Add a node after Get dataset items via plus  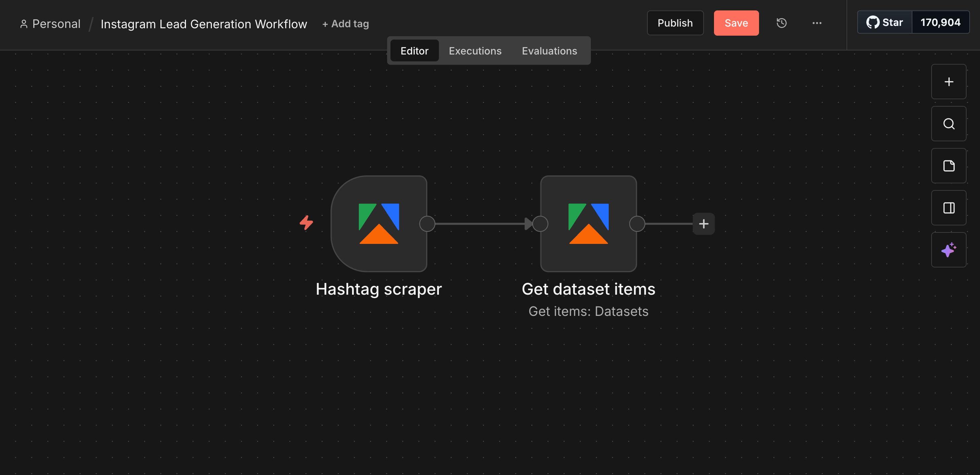click(704, 224)
